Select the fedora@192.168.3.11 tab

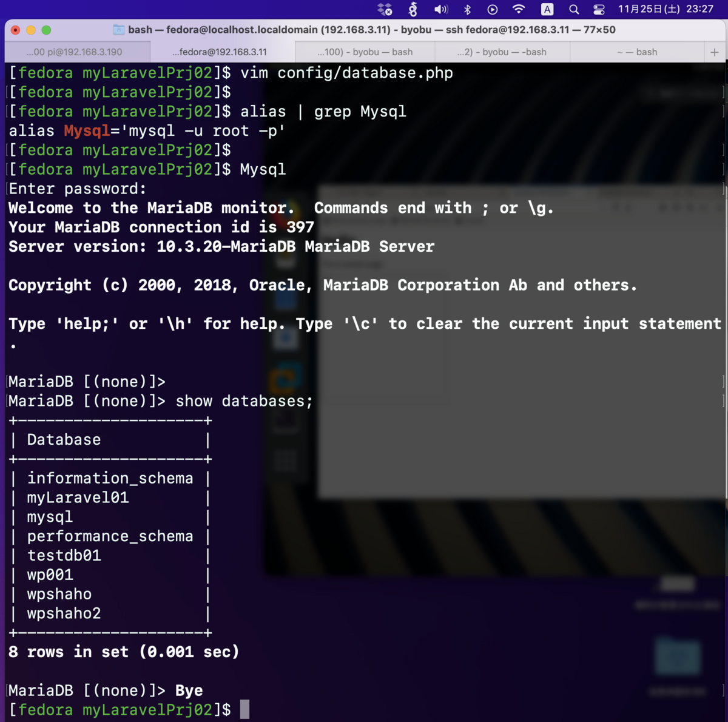(x=222, y=52)
